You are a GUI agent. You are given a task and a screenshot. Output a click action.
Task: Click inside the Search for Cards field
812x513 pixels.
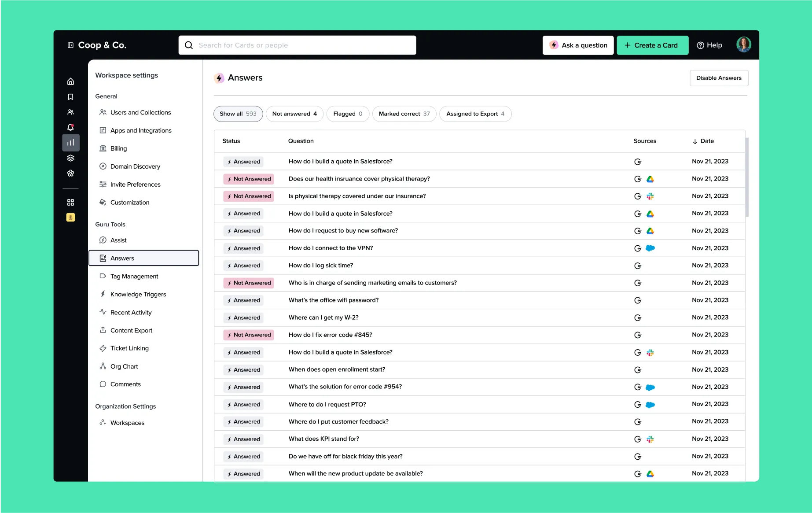pos(297,45)
